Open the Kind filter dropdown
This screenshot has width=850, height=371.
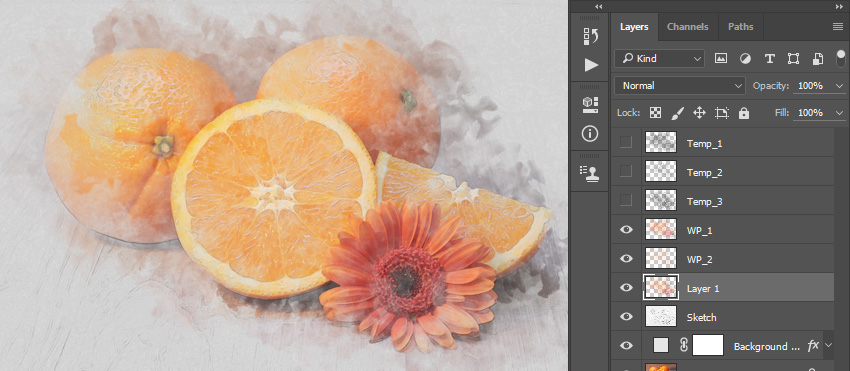point(659,59)
